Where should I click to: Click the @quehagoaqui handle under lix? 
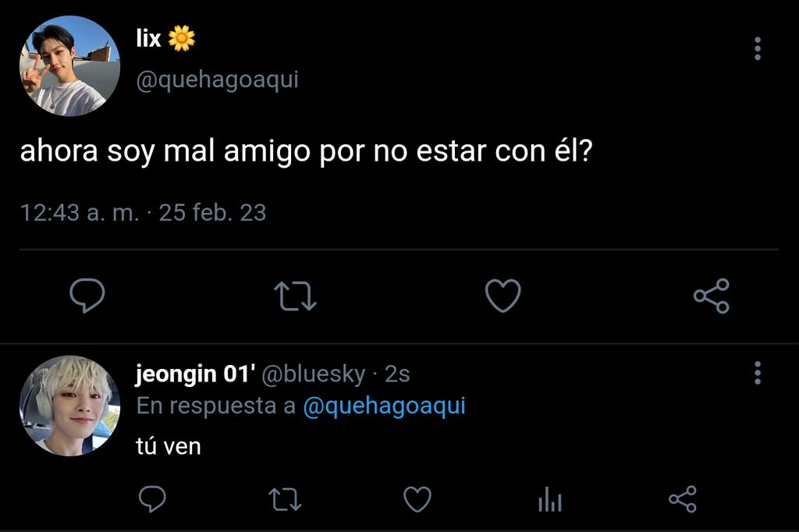pyautogui.click(x=217, y=80)
